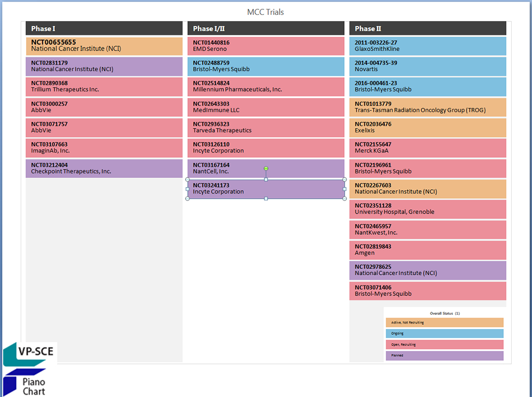Select the NCT00655655 National Cancer Institute card

(x=104, y=46)
